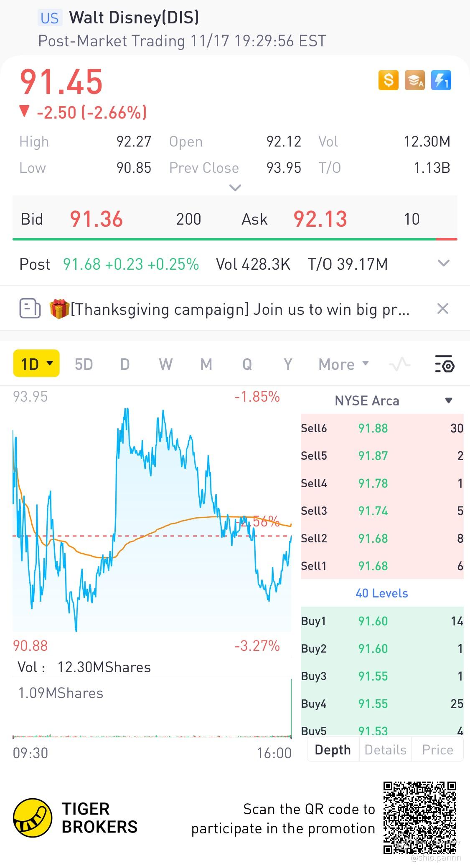The image size is (470, 868).
Task: Tap the bid-ask ratio bar
Action: coord(235,239)
